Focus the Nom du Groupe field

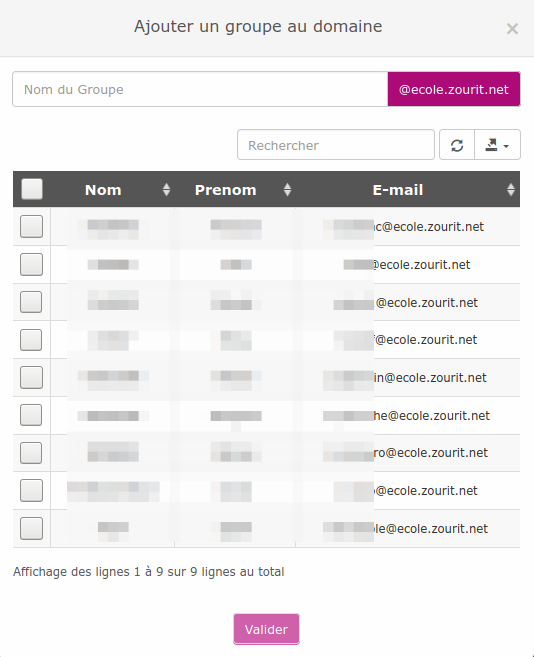coord(200,89)
